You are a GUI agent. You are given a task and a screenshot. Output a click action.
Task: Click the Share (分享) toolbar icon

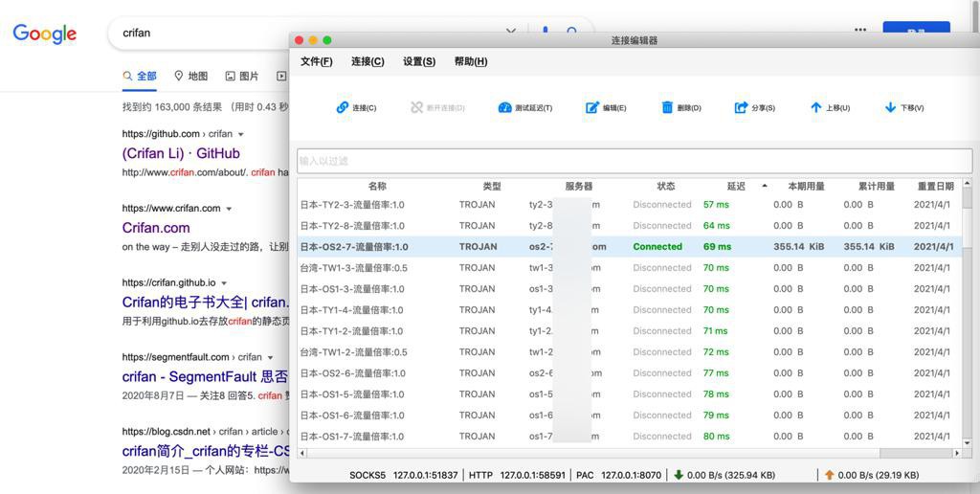point(742,107)
